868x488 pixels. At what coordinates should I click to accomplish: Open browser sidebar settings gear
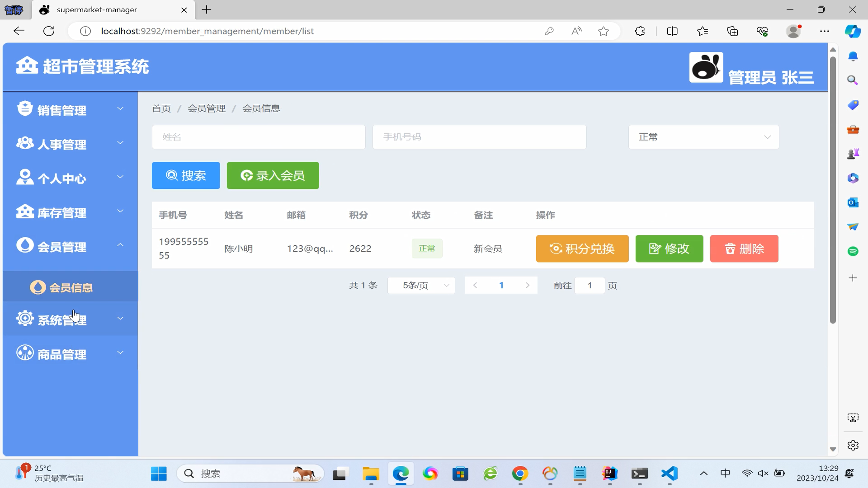(853, 446)
